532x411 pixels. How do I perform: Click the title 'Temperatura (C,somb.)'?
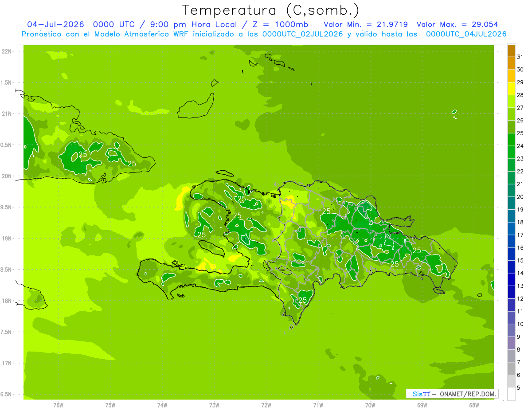[x=270, y=11]
